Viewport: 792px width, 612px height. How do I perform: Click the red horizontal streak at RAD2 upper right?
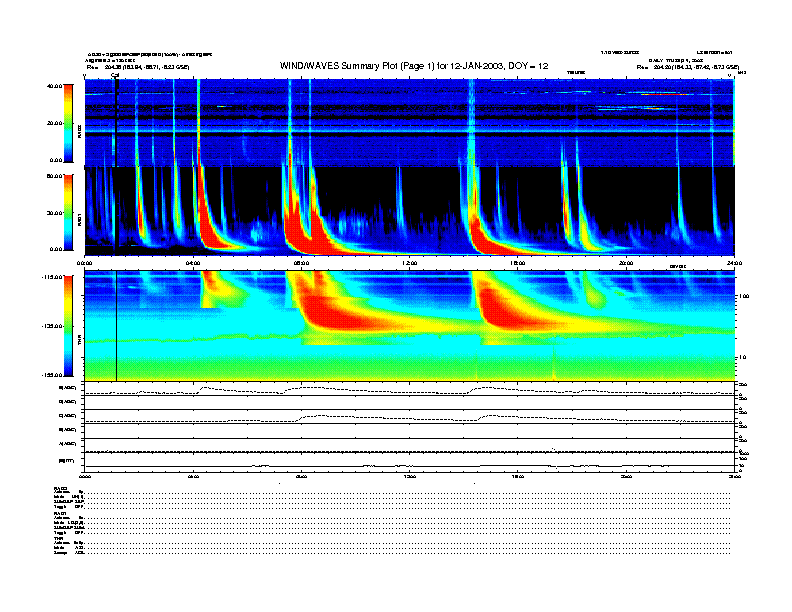pos(664,94)
